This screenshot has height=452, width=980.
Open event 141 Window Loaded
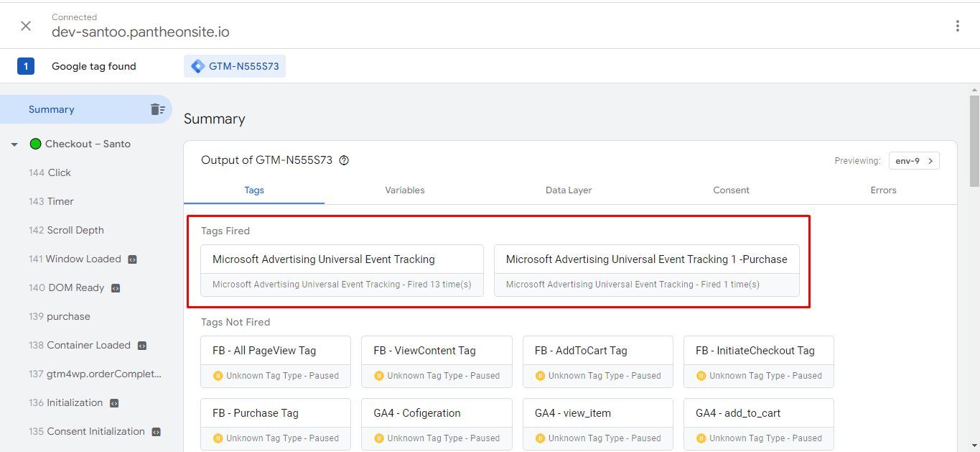point(75,259)
